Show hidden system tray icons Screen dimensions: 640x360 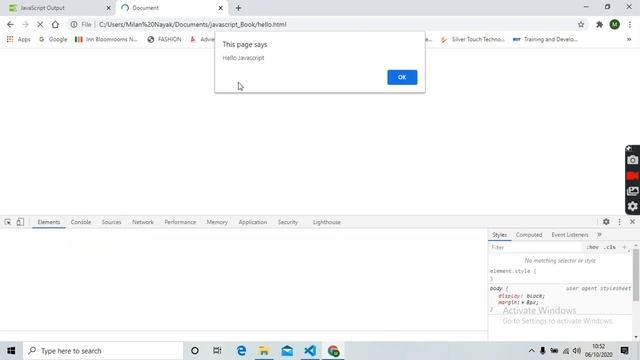click(531, 351)
